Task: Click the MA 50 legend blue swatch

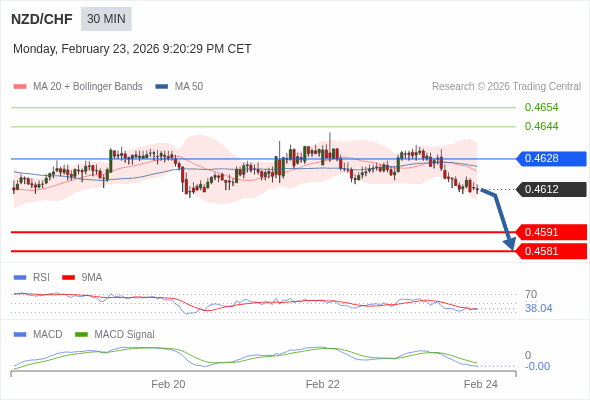Action: click(162, 87)
